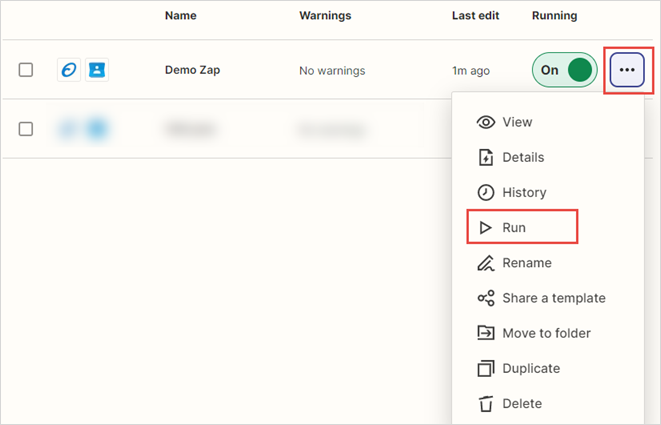Click the Name column header
Screen dimensions: 661x425
[180, 16]
